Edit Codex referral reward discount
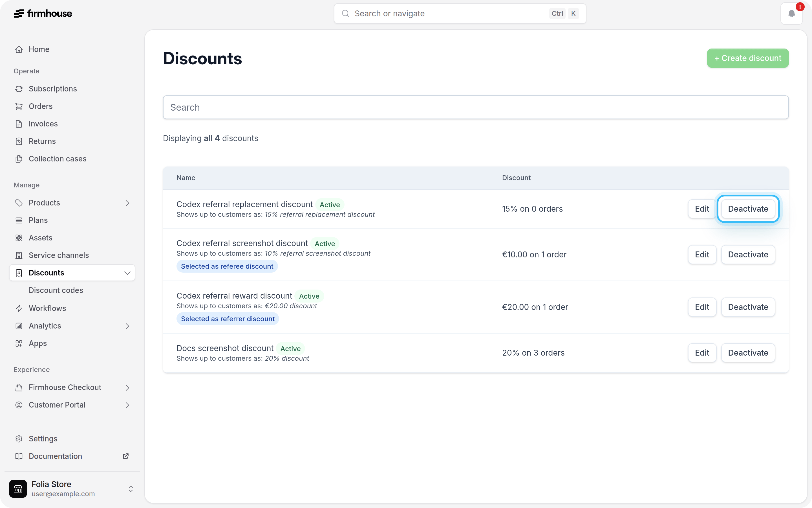This screenshot has width=812, height=508. [702, 307]
